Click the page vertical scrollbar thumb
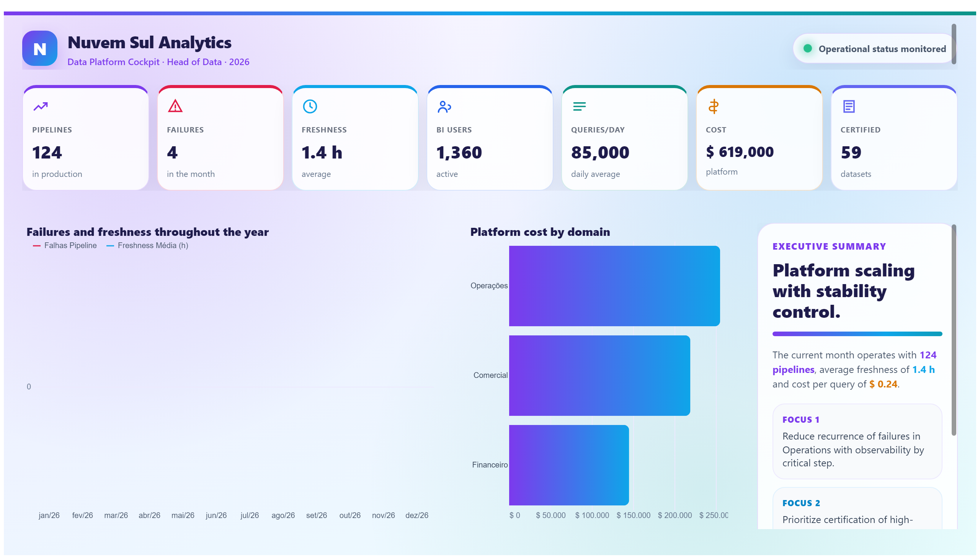Viewport: 980px width, 559px height. (x=954, y=44)
